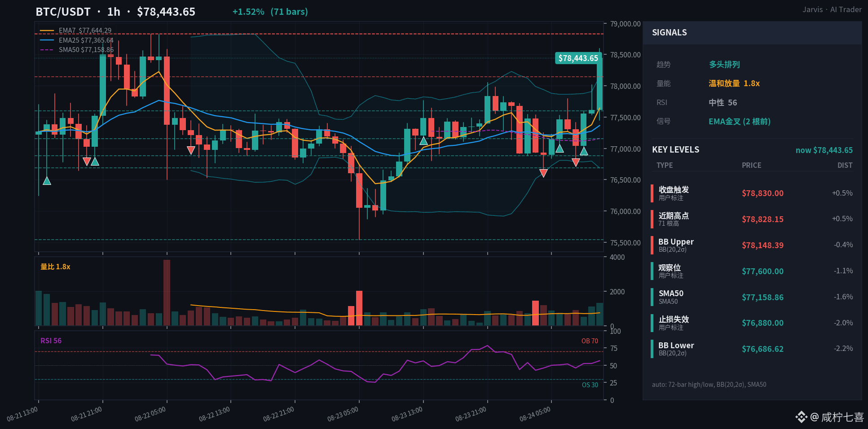The width and height of the screenshot is (868, 429).
Task: Select the 止损失效 key level row
Action: (x=752, y=323)
